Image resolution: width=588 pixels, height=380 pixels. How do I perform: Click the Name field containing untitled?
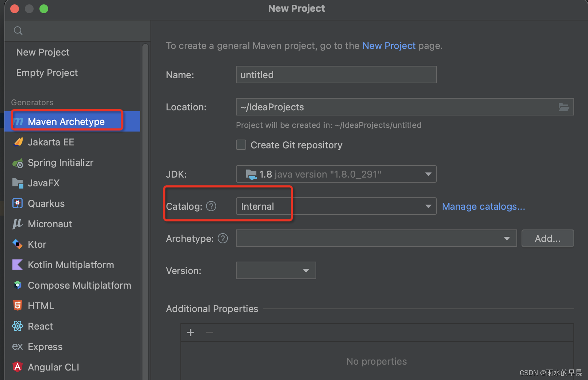pyautogui.click(x=336, y=75)
